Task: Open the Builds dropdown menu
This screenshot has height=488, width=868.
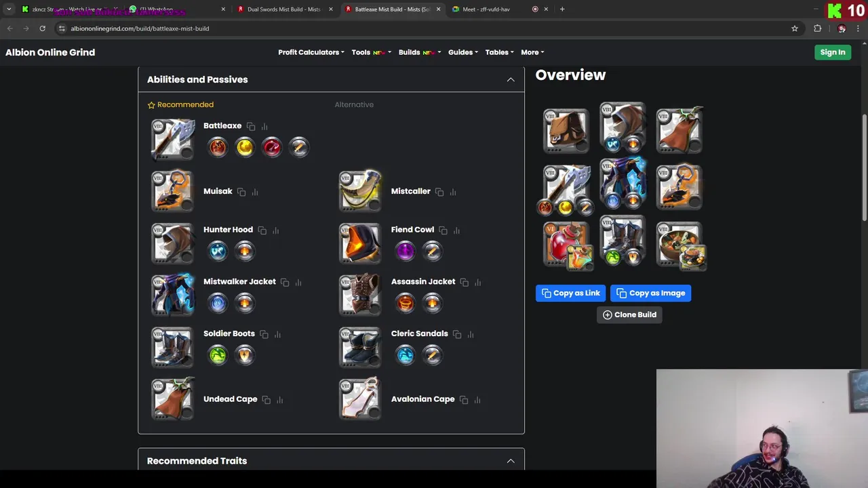Action: pos(420,52)
